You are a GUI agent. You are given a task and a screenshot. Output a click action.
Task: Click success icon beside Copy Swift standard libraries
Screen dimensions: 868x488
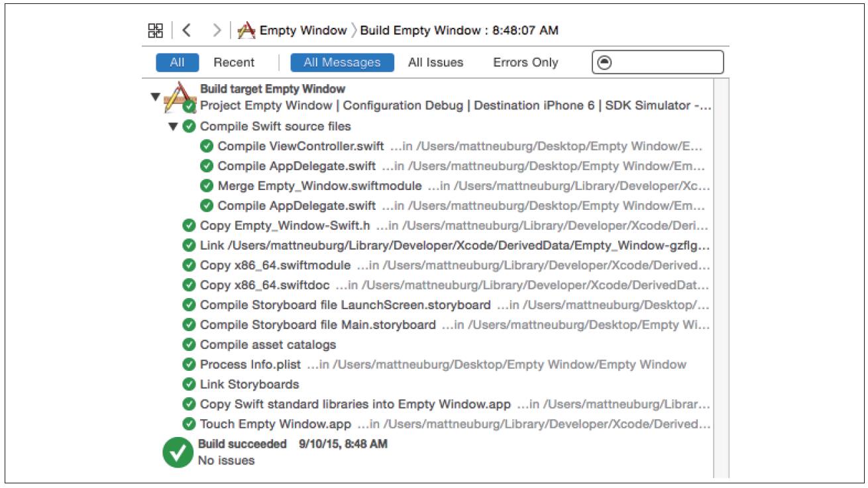coord(189,405)
